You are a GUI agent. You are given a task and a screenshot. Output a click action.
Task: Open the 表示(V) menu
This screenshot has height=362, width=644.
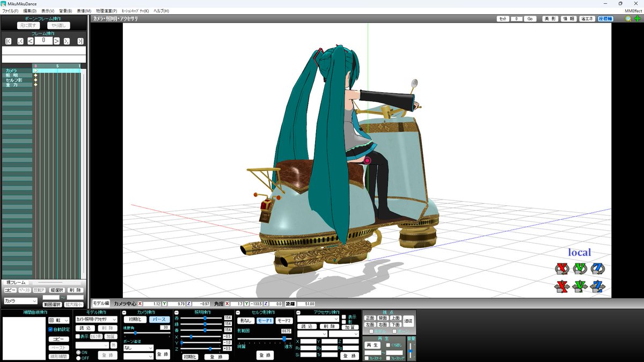pyautogui.click(x=48, y=11)
